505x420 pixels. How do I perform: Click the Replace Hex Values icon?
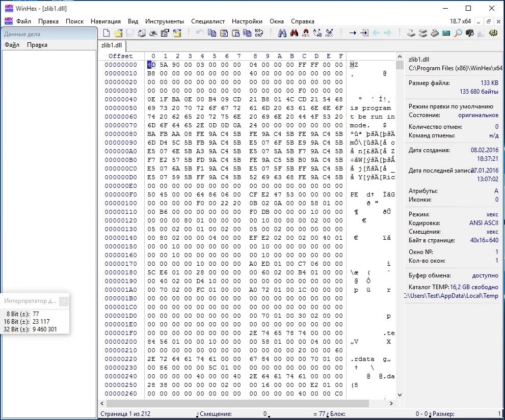pyautogui.click(x=329, y=33)
